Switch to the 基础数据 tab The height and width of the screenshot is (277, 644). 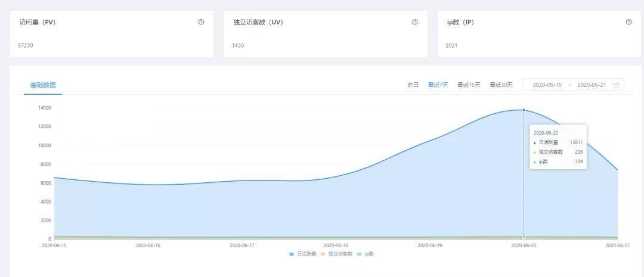43,85
